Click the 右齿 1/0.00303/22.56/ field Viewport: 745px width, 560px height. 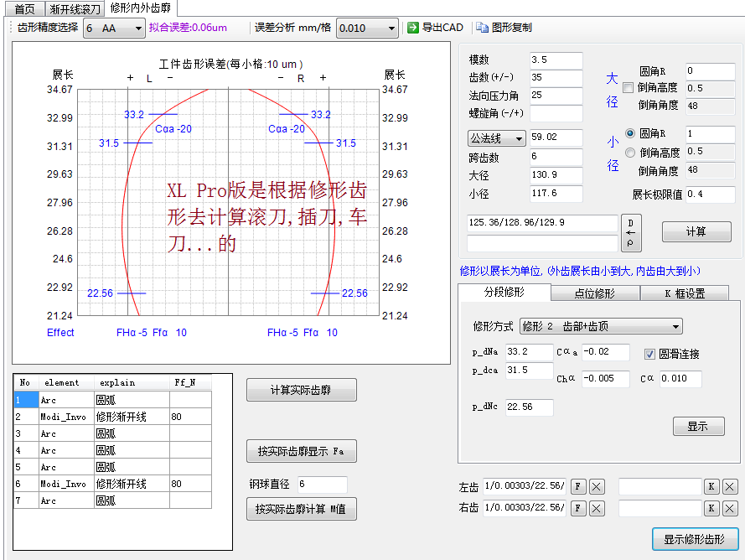click(525, 508)
